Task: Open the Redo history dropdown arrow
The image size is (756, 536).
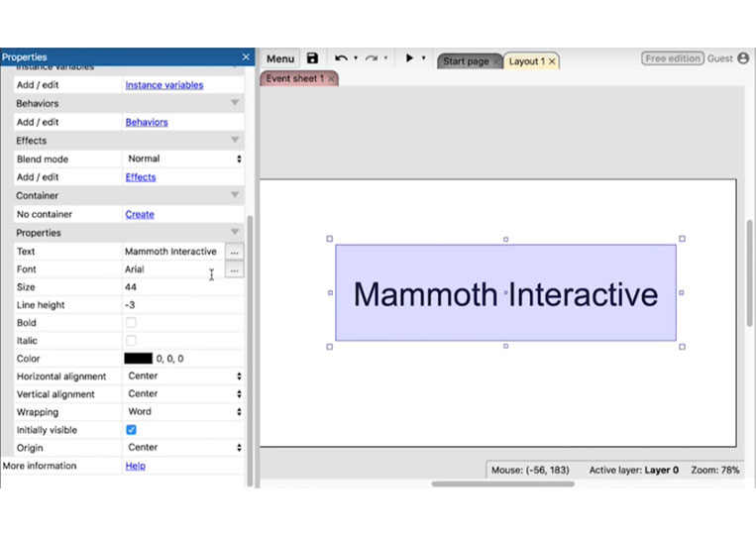Action: coord(385,58)
